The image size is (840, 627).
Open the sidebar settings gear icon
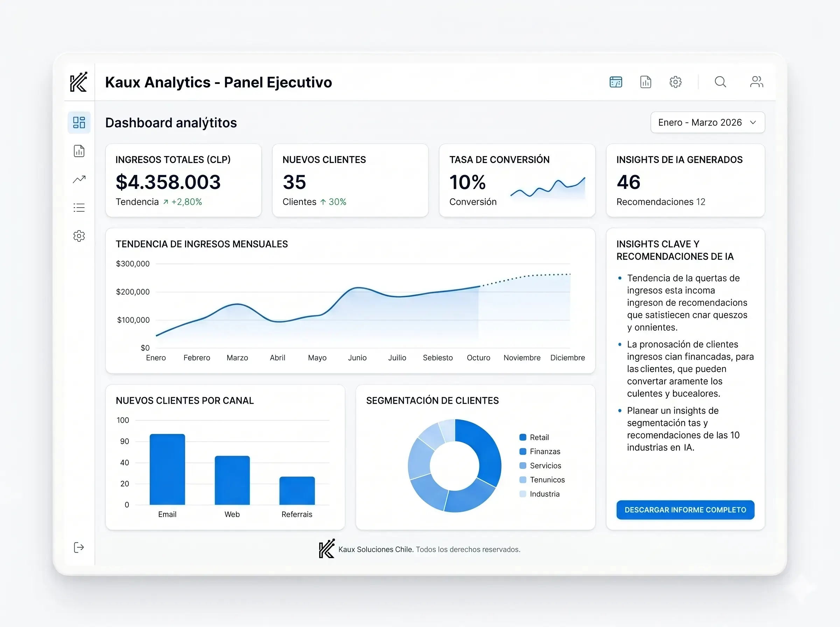79,236
